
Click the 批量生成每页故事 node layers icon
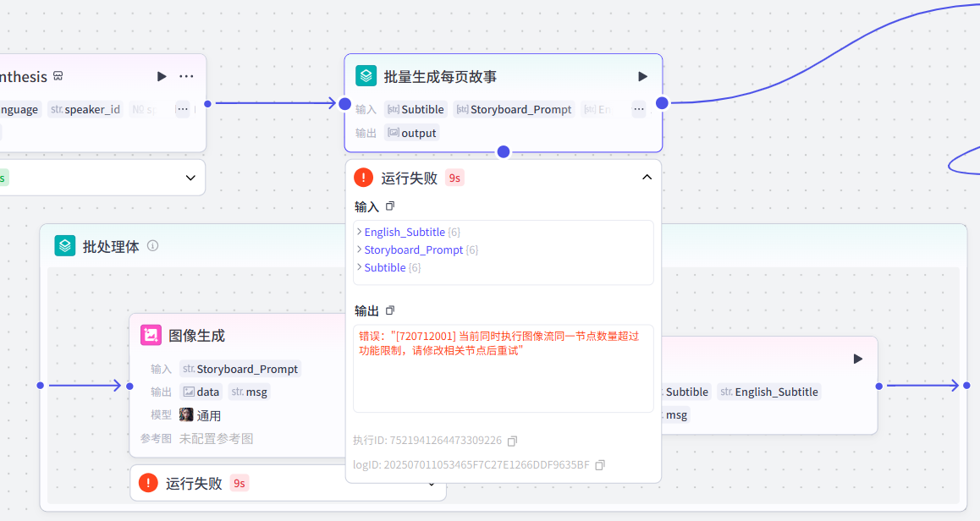pos(366,76)
